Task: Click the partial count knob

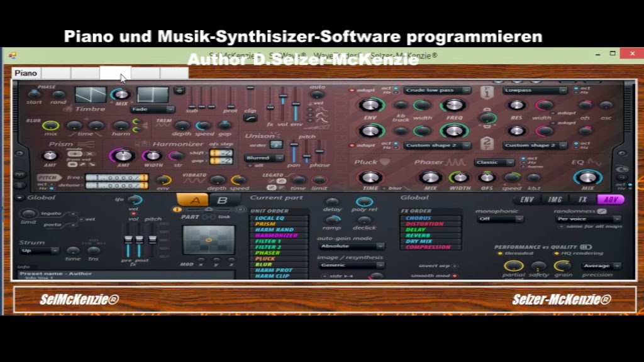Action: click(x=513, y=266)
